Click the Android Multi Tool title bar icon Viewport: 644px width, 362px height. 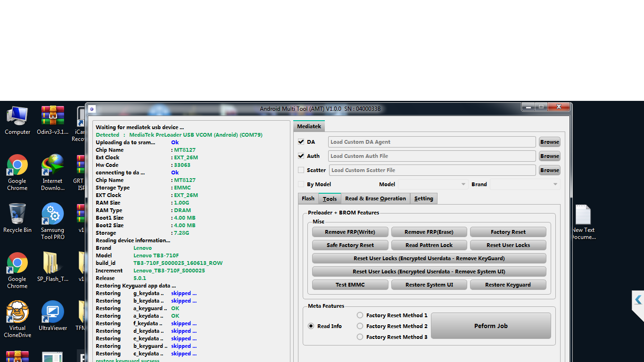click(92, 109)
